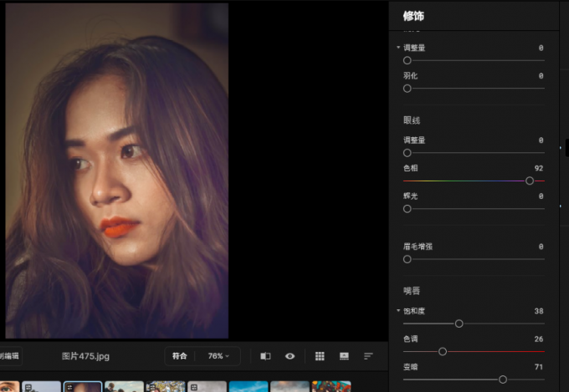Click the 色调 slider handle
This screenshot has width=569, height=392.
(x=443, y=351)
